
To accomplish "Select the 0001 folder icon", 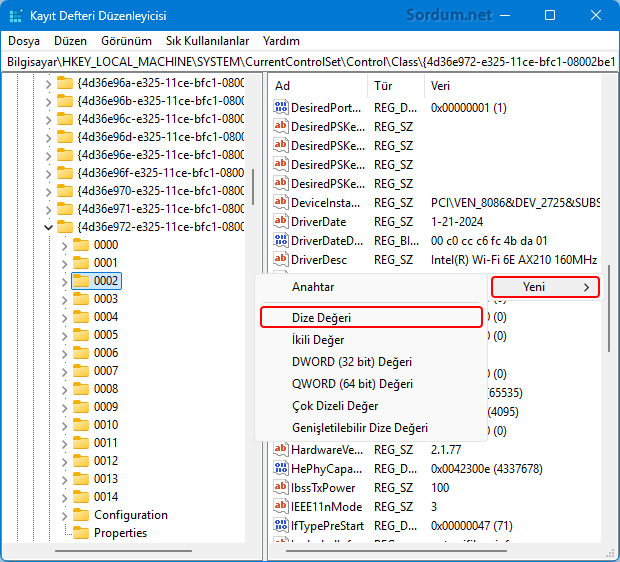I will 81,263.
